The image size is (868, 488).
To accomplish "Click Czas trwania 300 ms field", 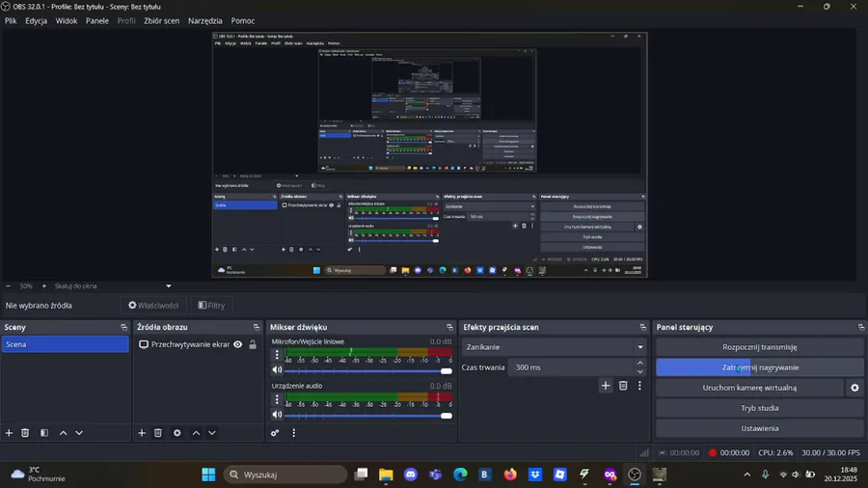I will tap(571, 367).
